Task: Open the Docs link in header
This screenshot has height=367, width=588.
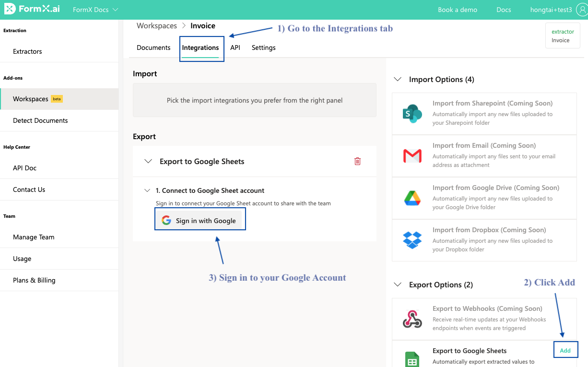Action: coord(504,10)
